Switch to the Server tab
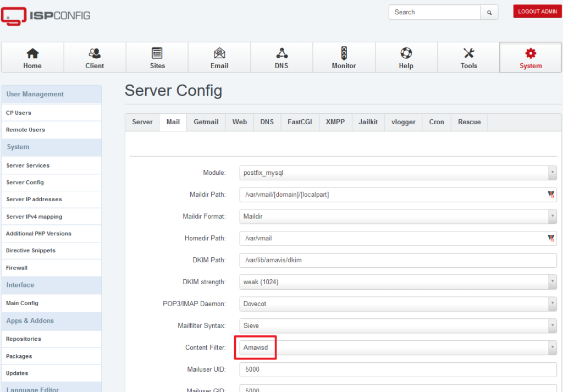 [x=142, y=122]
